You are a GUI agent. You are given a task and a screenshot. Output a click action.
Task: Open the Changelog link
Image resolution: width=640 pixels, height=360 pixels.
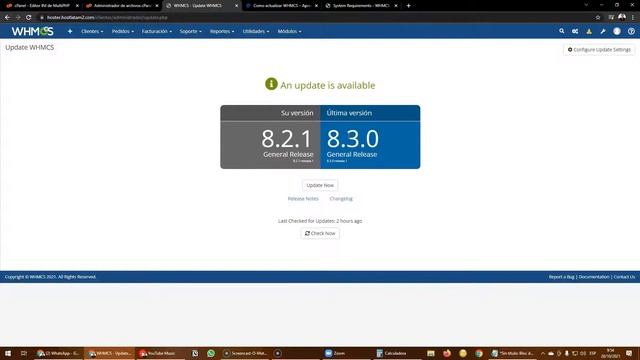[341, 199]
